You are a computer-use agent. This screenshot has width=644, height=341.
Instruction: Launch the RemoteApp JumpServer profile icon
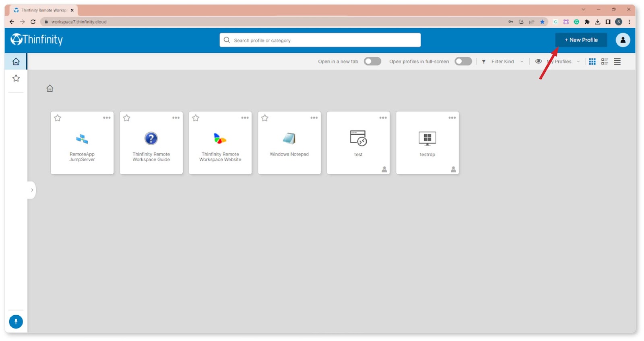click(x=82, y=139)
